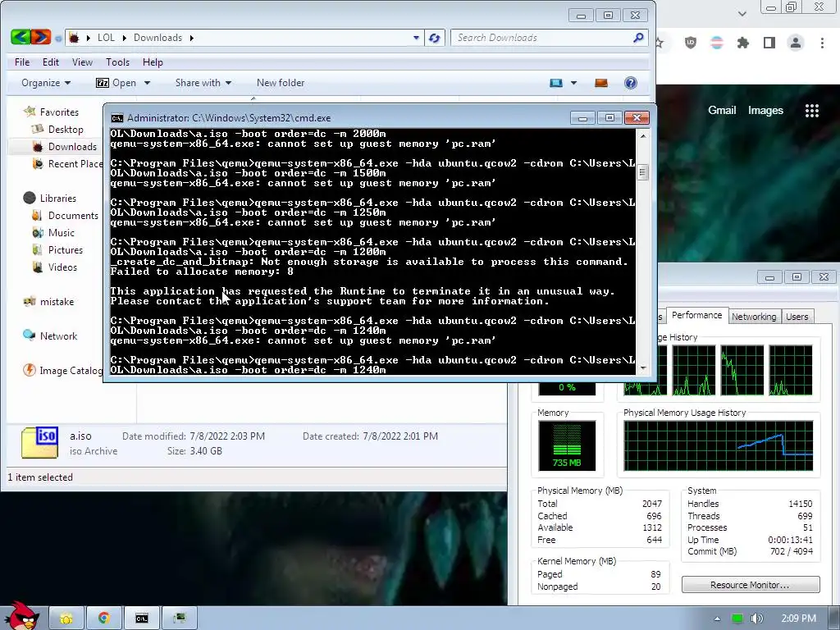The height and width of the screenshot is (630, 840).
Task: Open the Gmail link
Action: [x=722, y=111]
